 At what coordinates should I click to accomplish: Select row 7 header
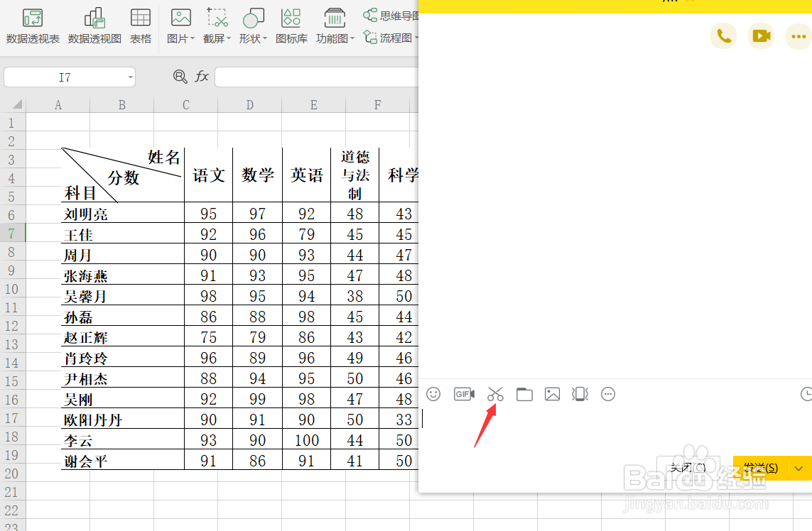click(11, 234)
